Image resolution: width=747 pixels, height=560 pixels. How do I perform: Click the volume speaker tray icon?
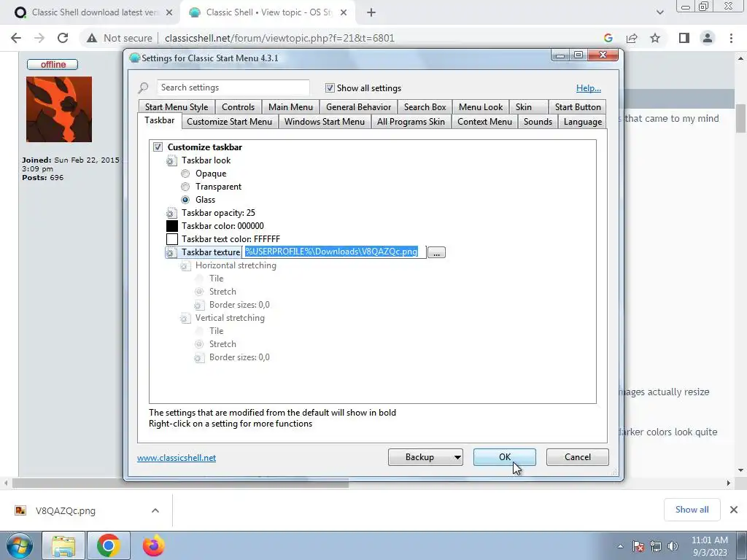(673, 546)
